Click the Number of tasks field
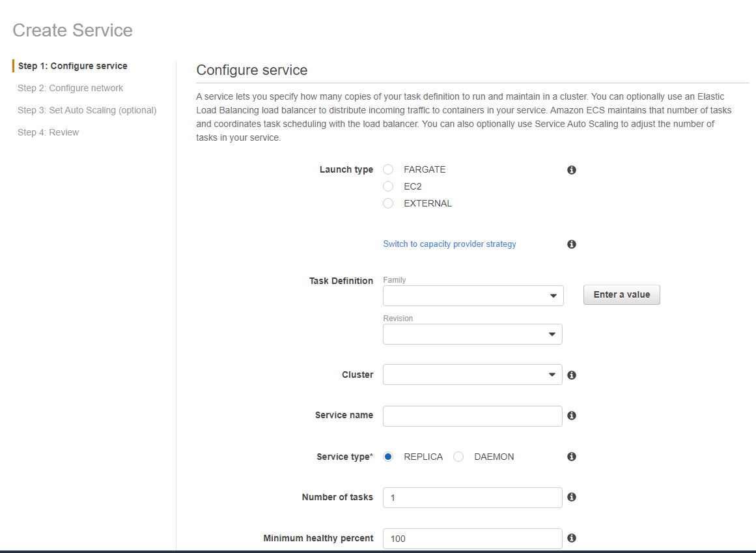The height and width of the screenshot is (553, 756). (473, 498)
